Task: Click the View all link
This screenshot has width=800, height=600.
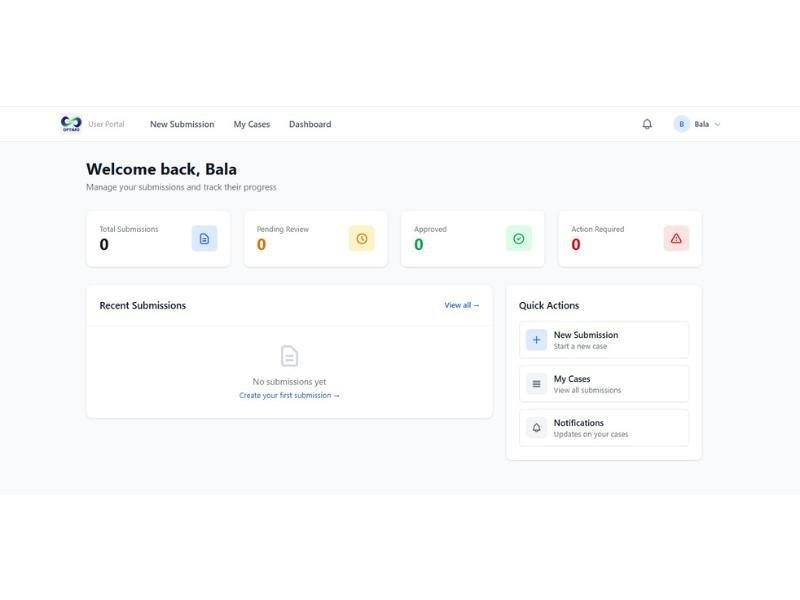Action: point(462,305)
